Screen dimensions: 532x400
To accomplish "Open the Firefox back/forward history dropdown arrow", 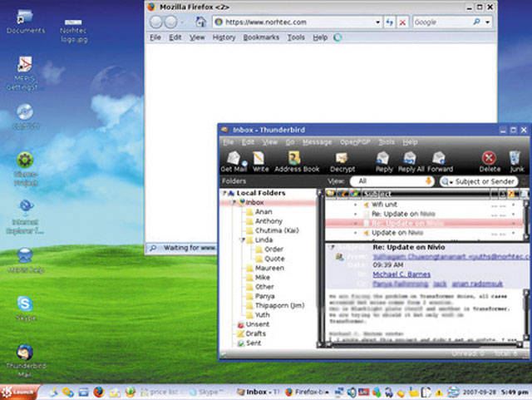I will [x=182, y=22].
